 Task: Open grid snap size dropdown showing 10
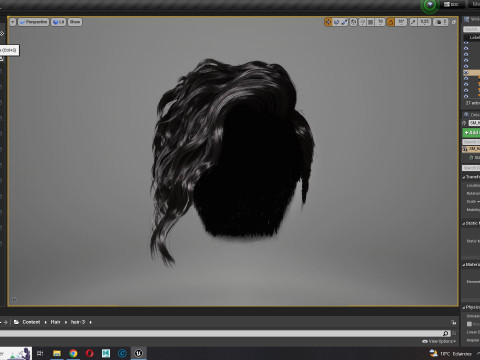click(380, 22)
